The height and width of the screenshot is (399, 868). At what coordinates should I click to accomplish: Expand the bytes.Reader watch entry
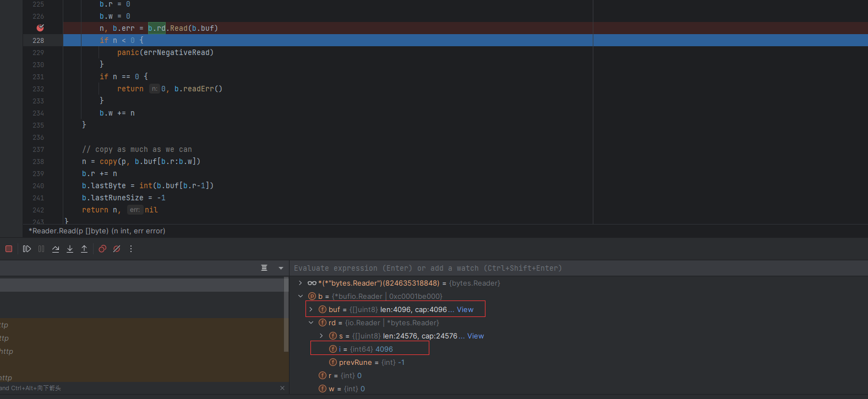[x=300, y=283]
